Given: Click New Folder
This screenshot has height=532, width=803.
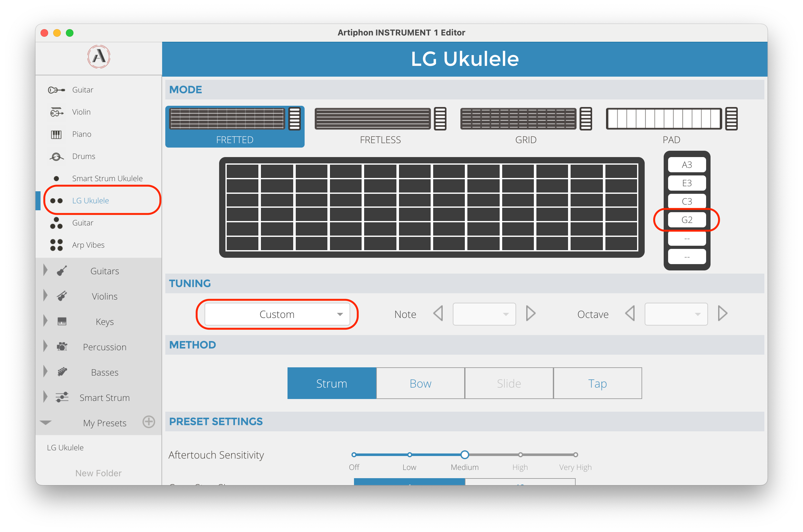Looking at the screenshot, I should 98,473.
